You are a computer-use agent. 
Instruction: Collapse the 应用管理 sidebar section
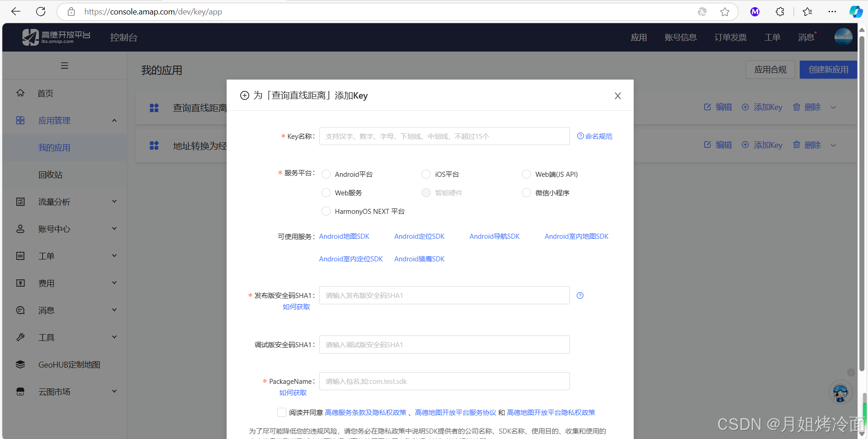click(114, 120)
